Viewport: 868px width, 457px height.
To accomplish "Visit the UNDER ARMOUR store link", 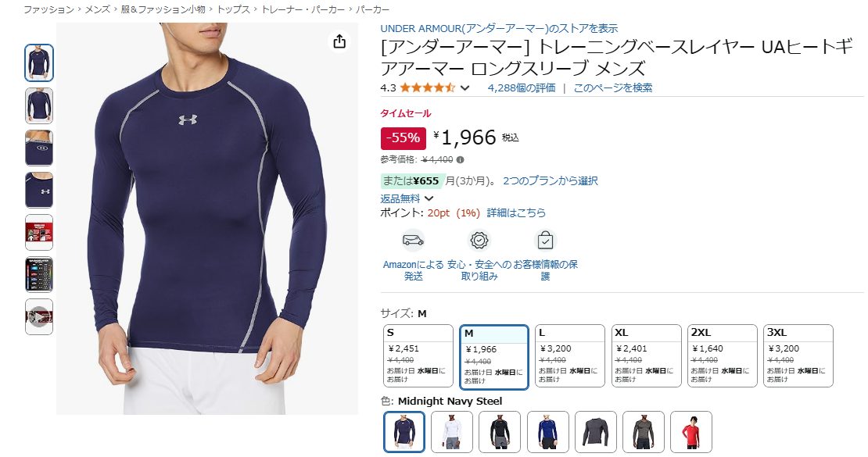I will coord(500,28).
